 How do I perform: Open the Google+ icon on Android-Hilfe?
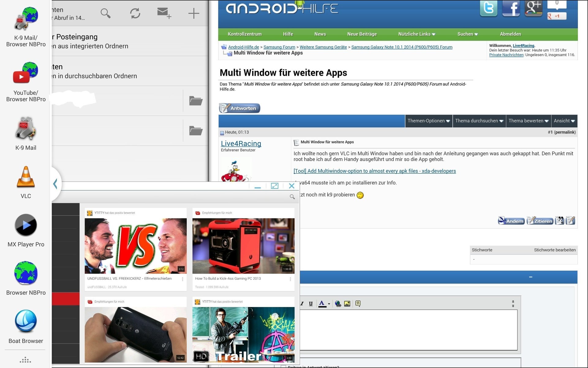[x=533, y=8]
